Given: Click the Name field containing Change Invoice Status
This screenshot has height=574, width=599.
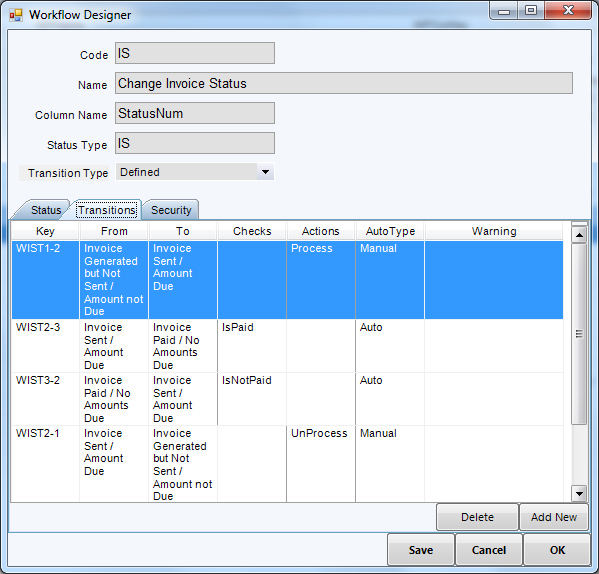Looking at the screenshot, I should (344, 83).
